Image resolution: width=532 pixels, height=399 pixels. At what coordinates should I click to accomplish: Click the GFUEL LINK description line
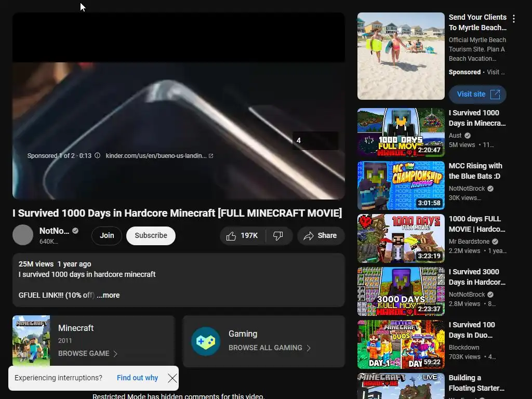point(57,295)
